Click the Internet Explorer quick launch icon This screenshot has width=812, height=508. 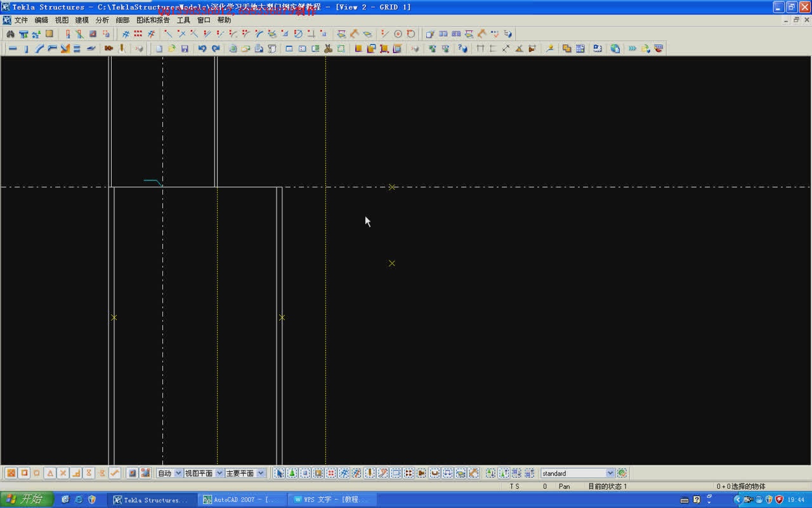pos(78,500)
